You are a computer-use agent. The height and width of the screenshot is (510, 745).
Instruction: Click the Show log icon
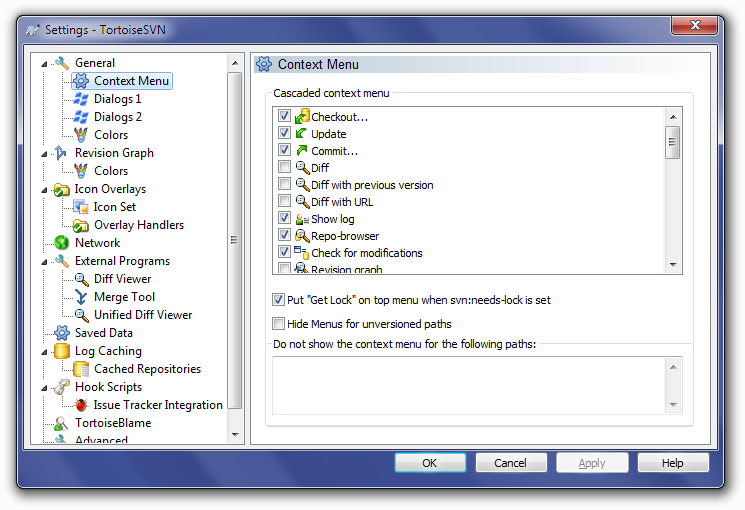[302, 219]
